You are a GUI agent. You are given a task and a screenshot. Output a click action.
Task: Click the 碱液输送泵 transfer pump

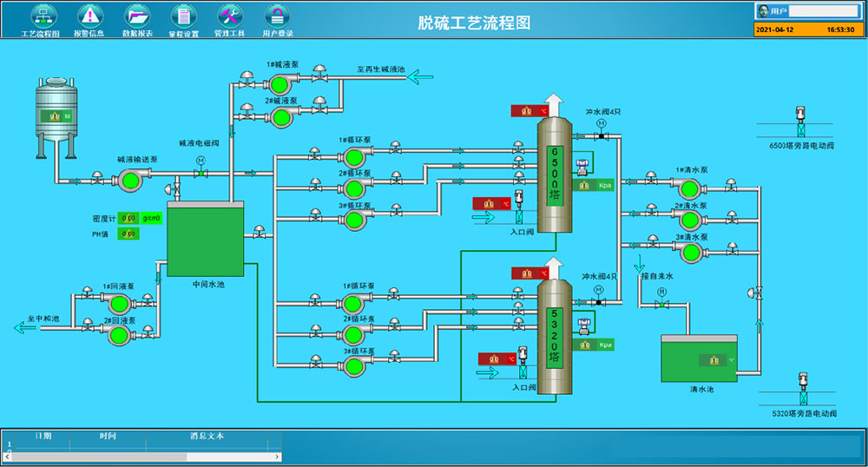[131, 181]
